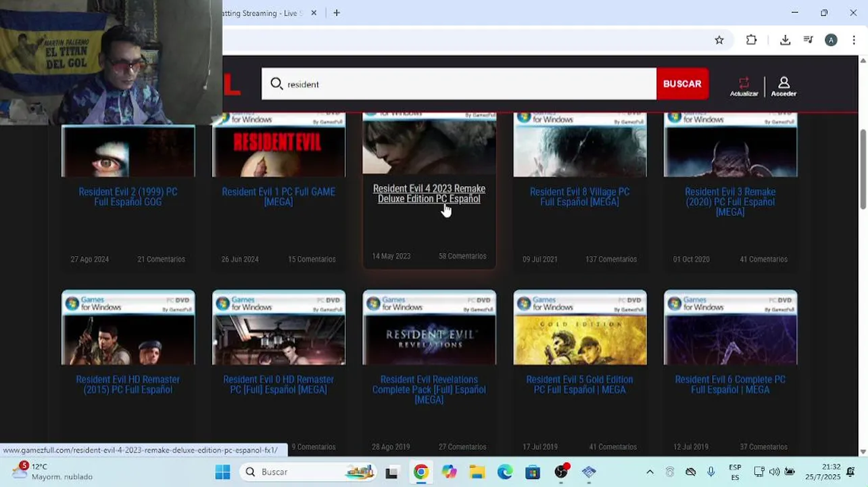Launch Copilot from the taskbar
The height and width of the screenshot is (487, 868).
coord(449,472)
